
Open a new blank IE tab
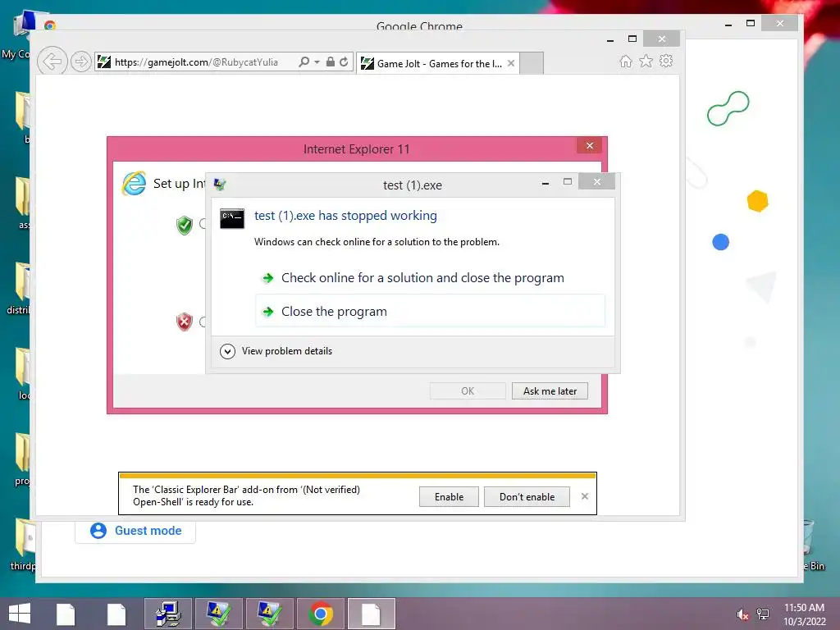(532, 63)
